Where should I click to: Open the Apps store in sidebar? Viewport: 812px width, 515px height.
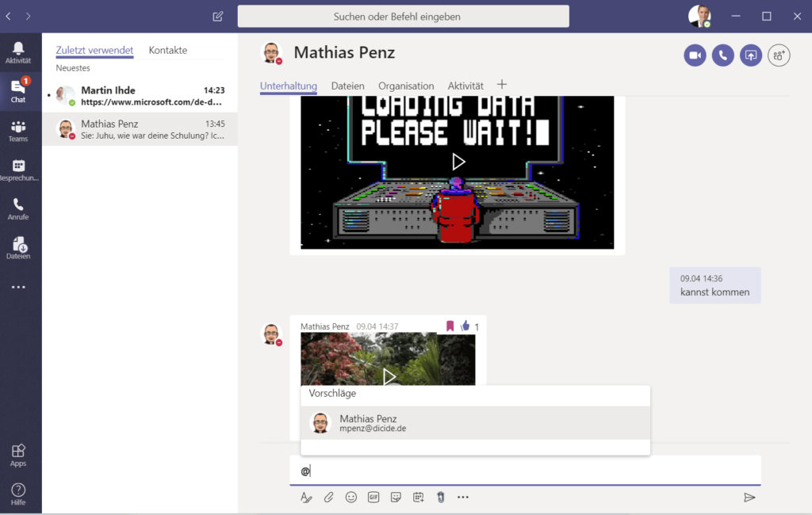(x=18, y=456)
